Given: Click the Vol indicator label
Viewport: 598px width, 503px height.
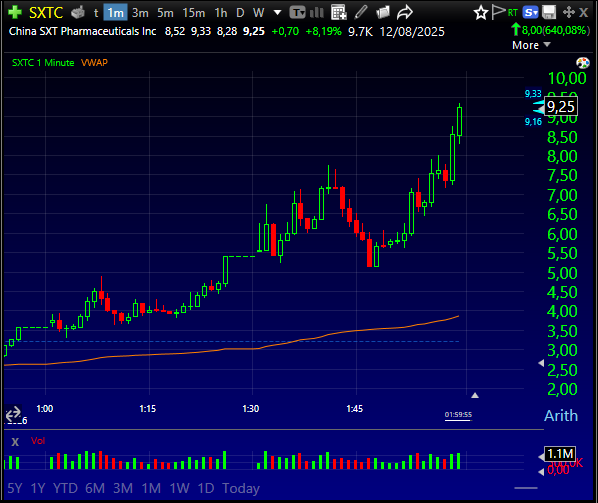Looking at the screenshot, I should [38, 441].
